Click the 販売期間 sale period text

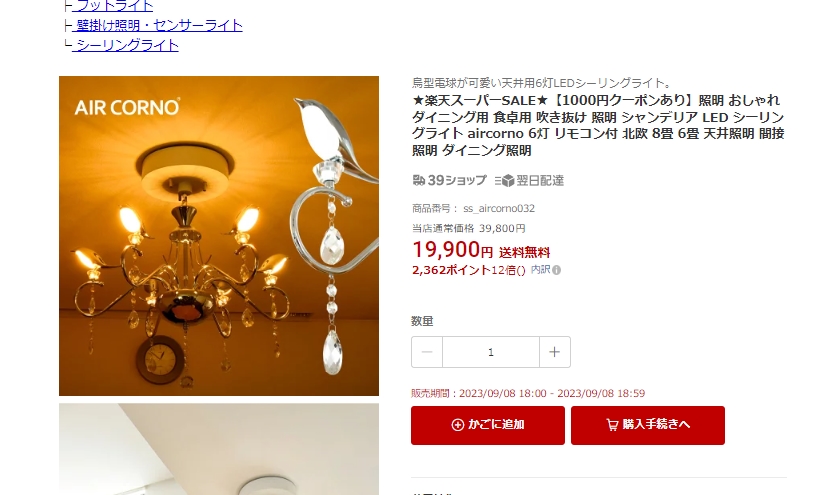(x=528, y=393)
